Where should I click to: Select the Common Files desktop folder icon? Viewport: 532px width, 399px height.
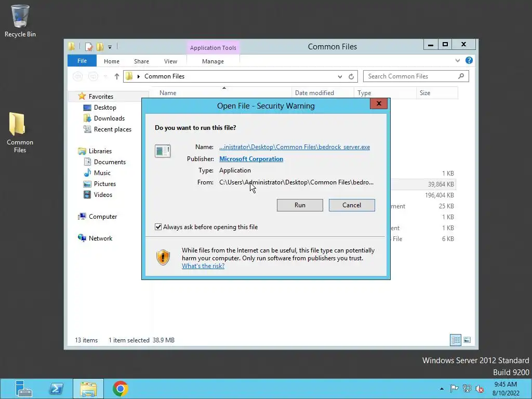pyautogui.click(x=20, y=132)
